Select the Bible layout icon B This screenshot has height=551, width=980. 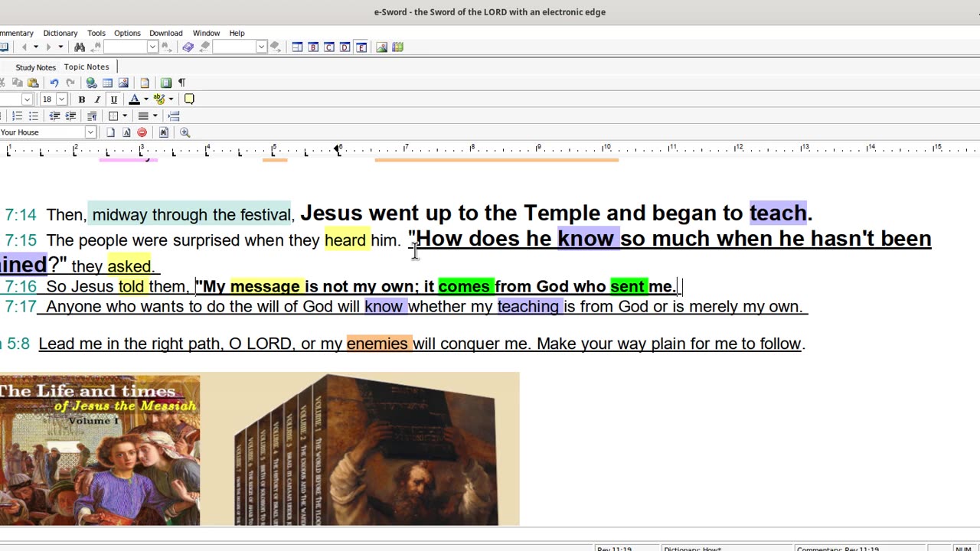(x=313, y=47)
